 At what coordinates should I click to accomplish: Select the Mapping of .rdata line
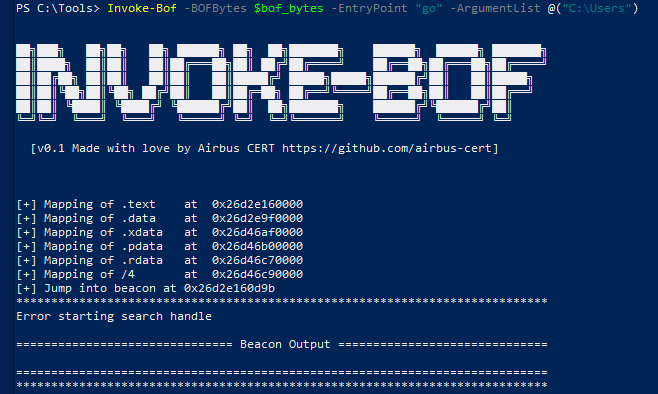coord(159,260)
